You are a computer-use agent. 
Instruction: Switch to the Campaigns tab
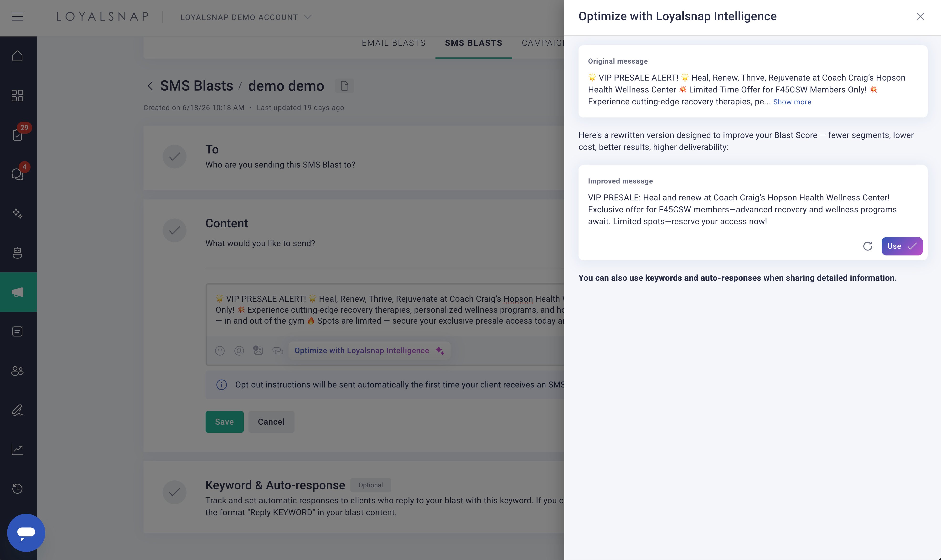(x=543, y=43)
